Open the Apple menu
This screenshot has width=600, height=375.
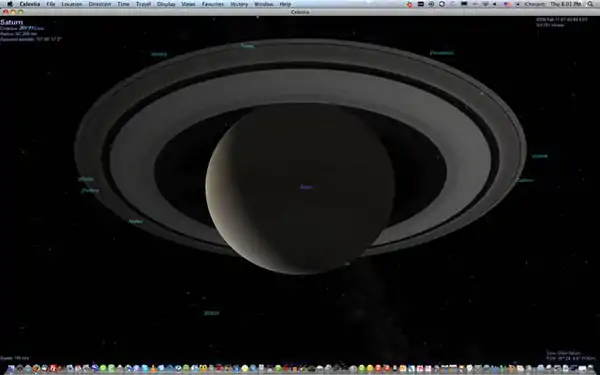(10, 4)
